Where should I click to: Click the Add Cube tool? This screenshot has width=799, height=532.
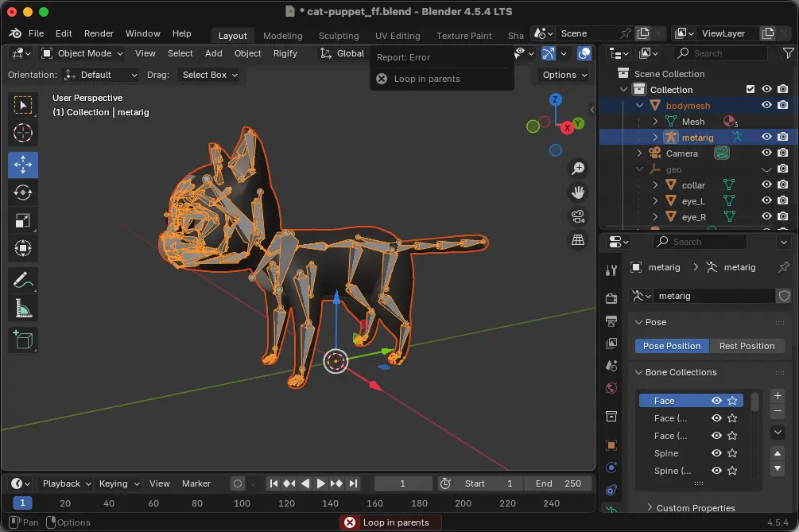(x=23, y=340)
